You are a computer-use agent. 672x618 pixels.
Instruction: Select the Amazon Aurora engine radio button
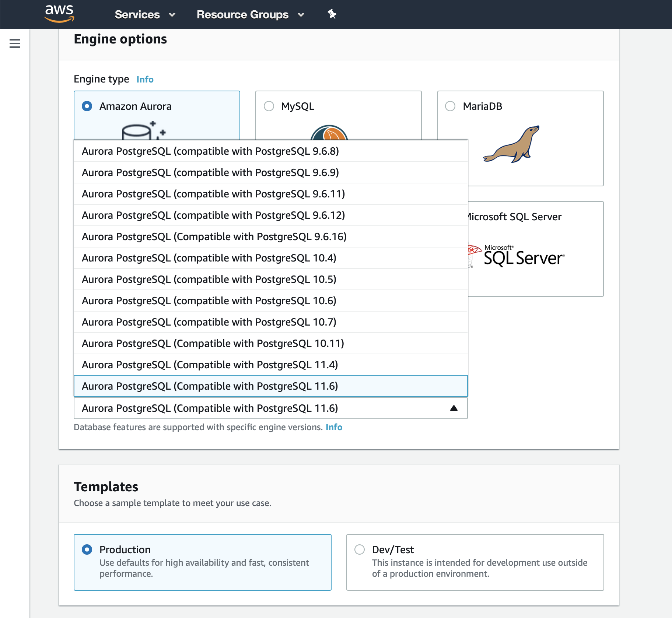point(87,106)
